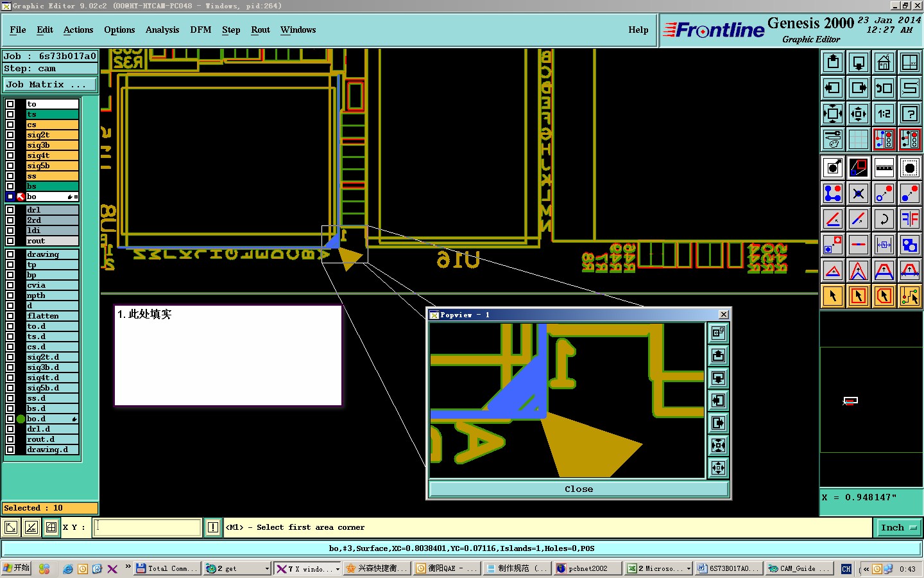
Task: Expand the get taskbar group dropdown
Action: tap(267, 568)
